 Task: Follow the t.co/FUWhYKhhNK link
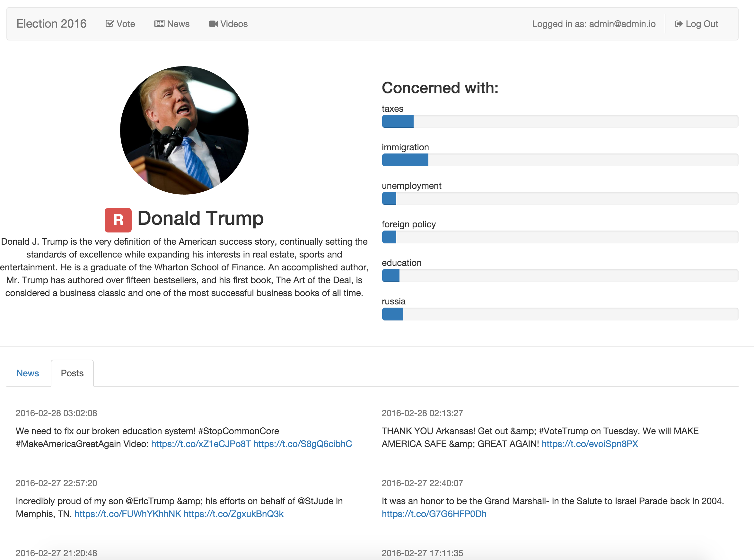pos(127,514)
